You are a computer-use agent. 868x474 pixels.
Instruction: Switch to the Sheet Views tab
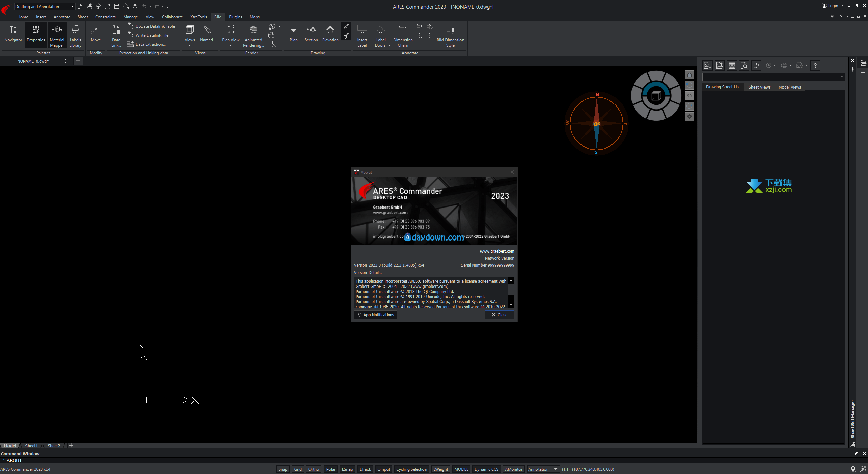click(x=759, y=87)
